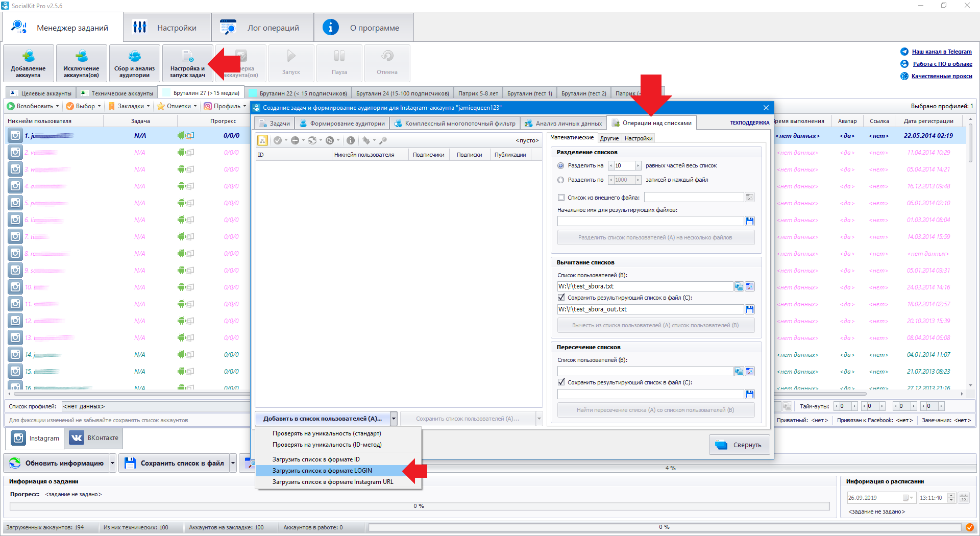Click ТЕХПОДДЕРЖКА link in dialog
The image size is (980, 536).
pos(749,123)
